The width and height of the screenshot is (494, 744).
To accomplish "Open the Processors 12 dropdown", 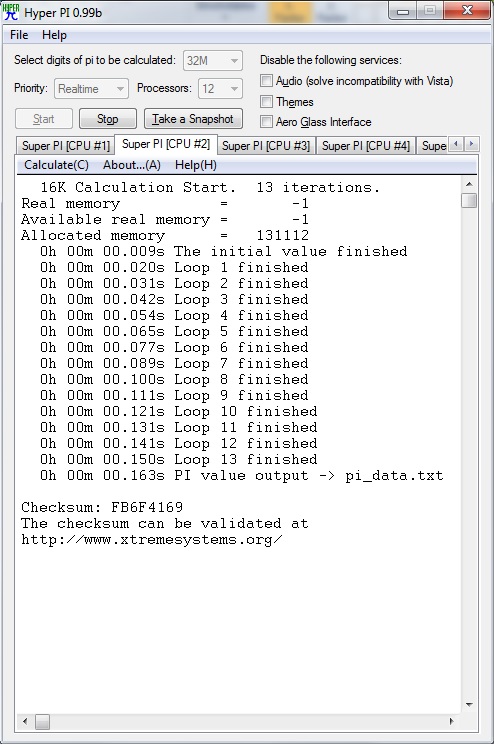I will pos(220,89).
